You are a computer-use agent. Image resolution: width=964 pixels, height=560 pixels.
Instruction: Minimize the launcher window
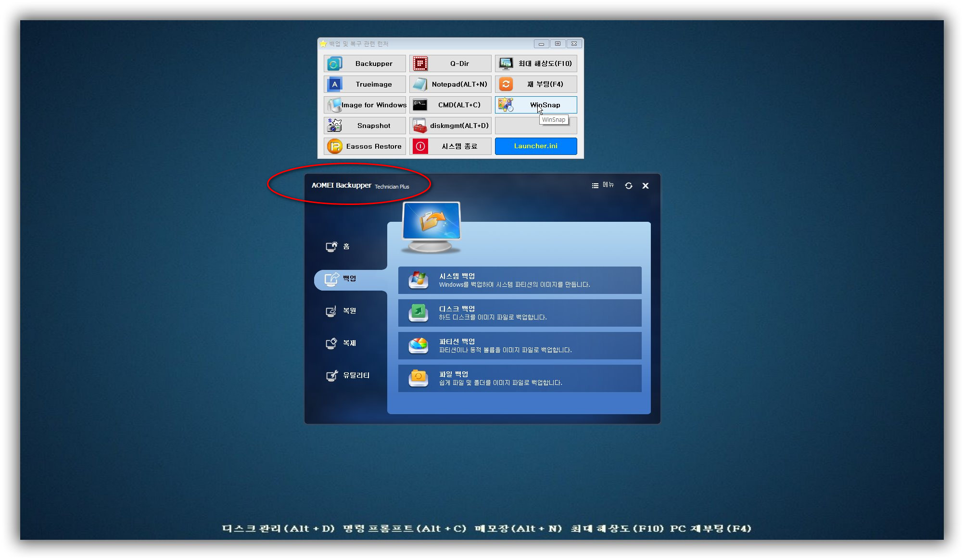[541, 44]
